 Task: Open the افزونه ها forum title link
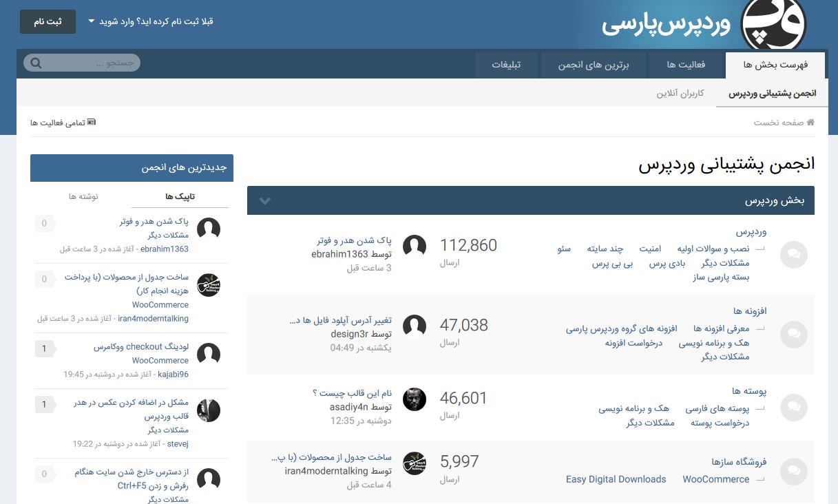750,311
